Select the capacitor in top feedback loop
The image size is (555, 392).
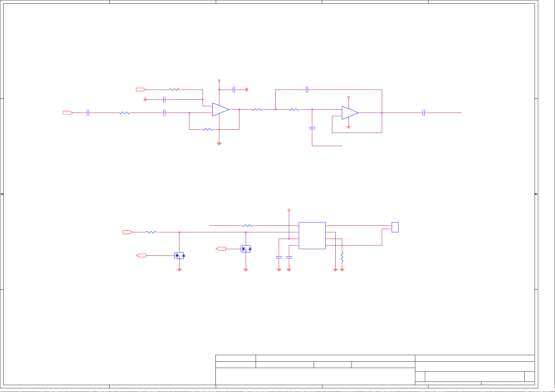[x=307, y=90]
